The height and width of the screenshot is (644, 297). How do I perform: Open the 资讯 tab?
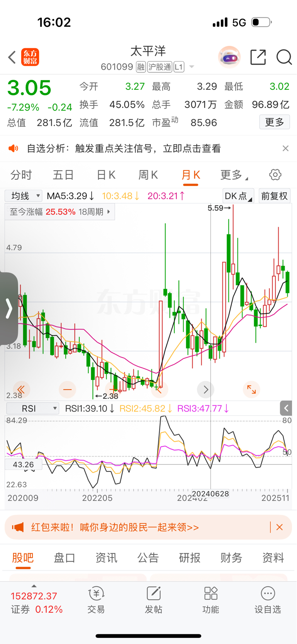pyautogui.click(x=106, y=558)
